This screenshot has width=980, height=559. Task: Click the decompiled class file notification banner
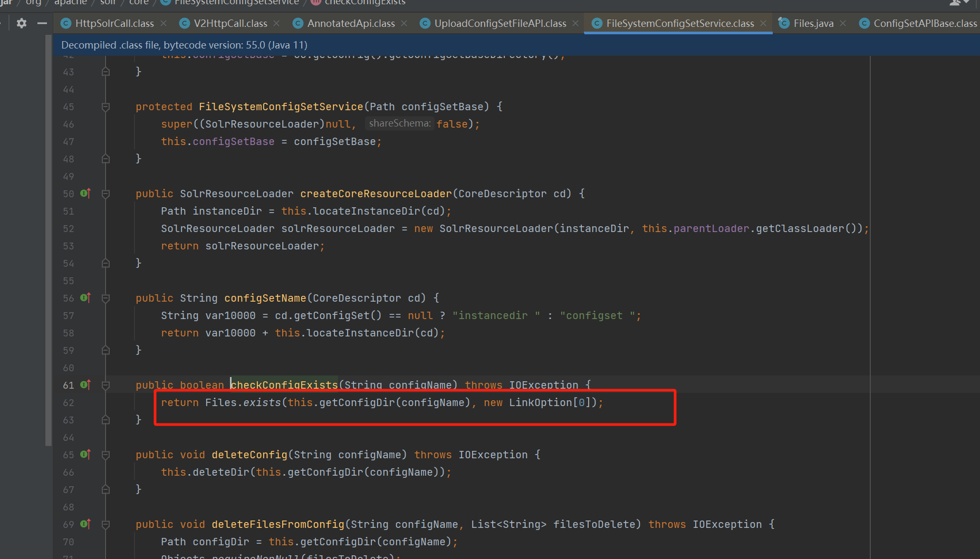tap(516, 45)
